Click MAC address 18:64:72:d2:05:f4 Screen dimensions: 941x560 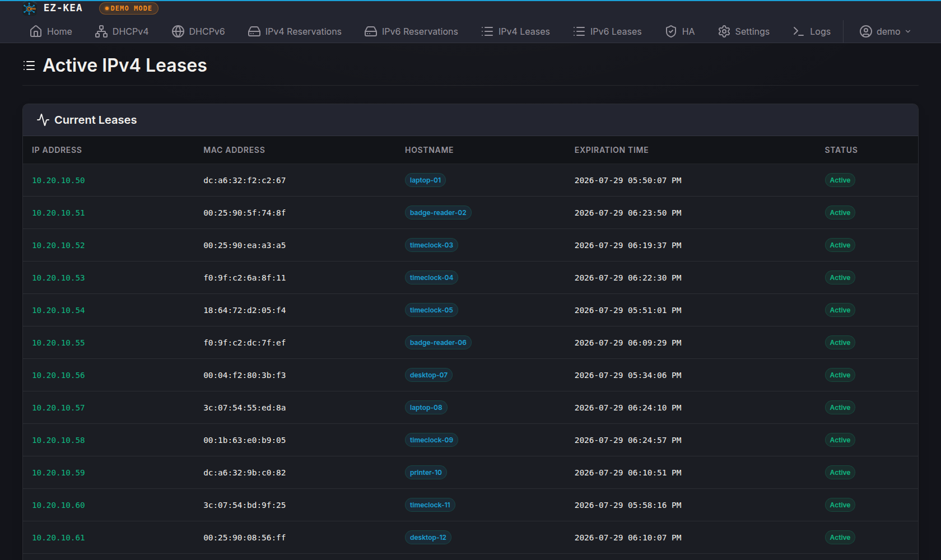point(244,310)
